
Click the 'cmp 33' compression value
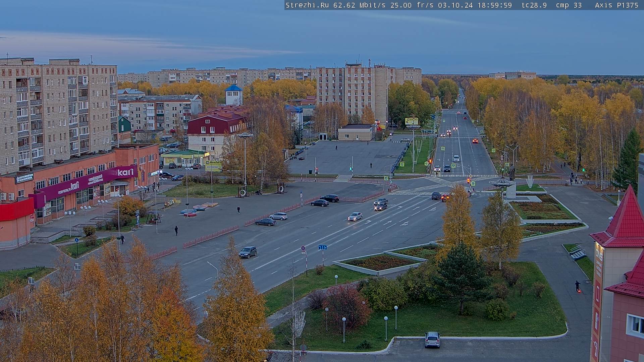569,5
